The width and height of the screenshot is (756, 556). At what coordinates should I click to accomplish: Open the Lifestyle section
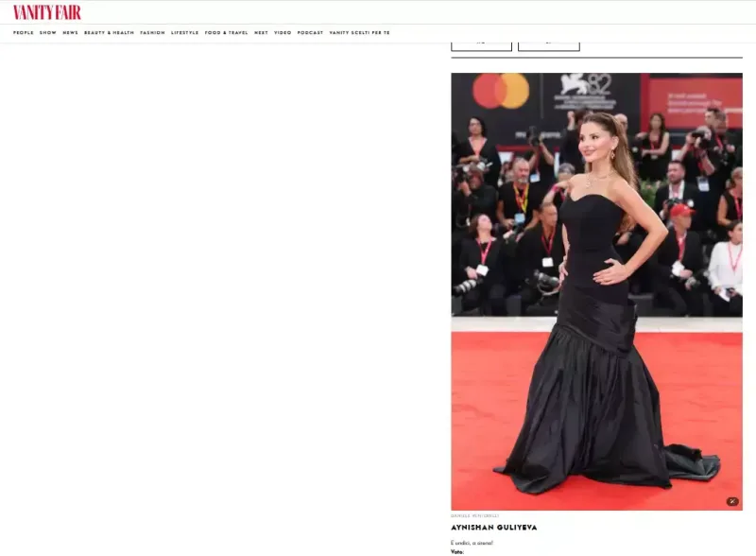tap(184, 33)
